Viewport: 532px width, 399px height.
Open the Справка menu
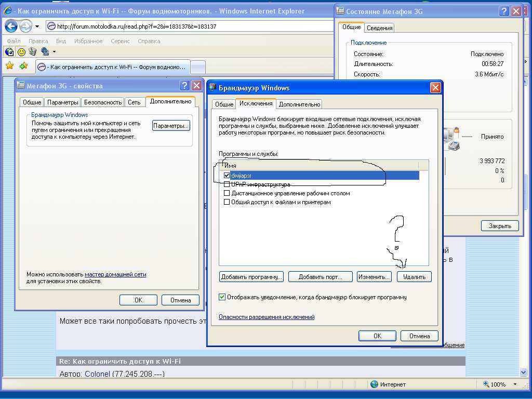[x=149, y=41]
